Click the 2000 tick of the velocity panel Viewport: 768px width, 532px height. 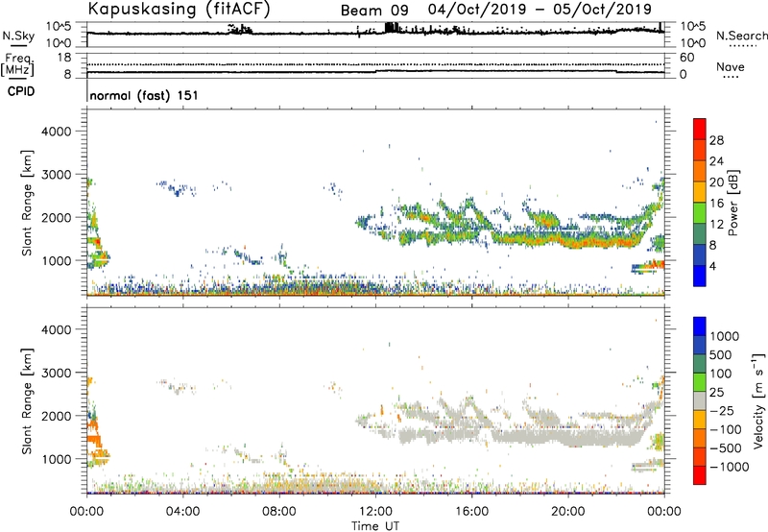[x=57, y=416]
